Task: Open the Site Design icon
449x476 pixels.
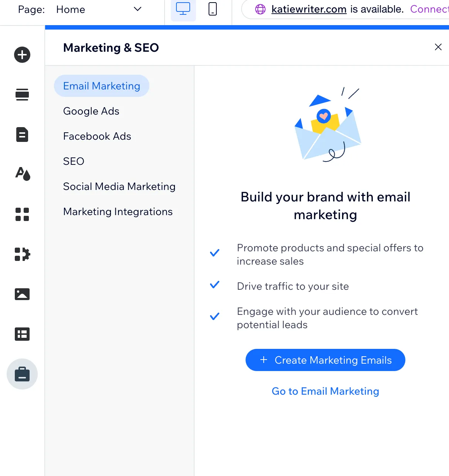Action: click(22, 174)
